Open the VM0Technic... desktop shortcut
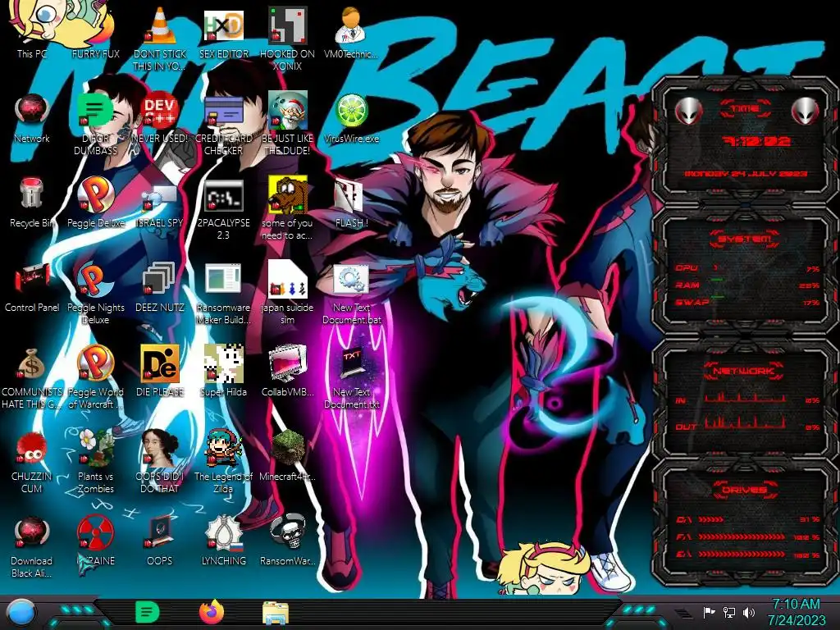Image resolution: width=840 pixels, height=630 pixels. (351, 32)
